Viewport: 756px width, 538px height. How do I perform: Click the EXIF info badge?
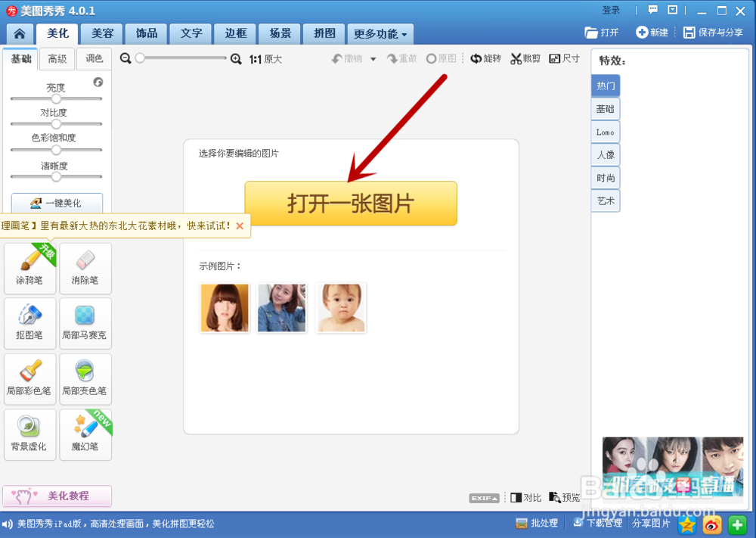(484, 498)
